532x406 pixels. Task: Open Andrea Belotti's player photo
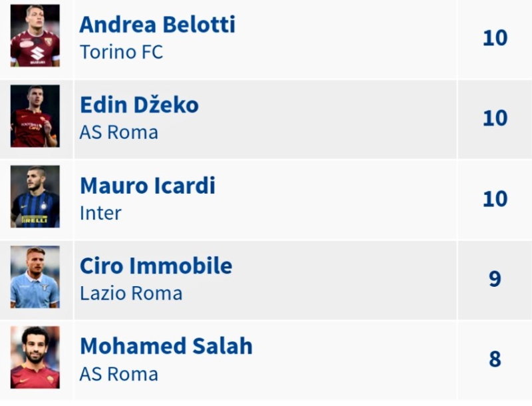pos(35,36)
